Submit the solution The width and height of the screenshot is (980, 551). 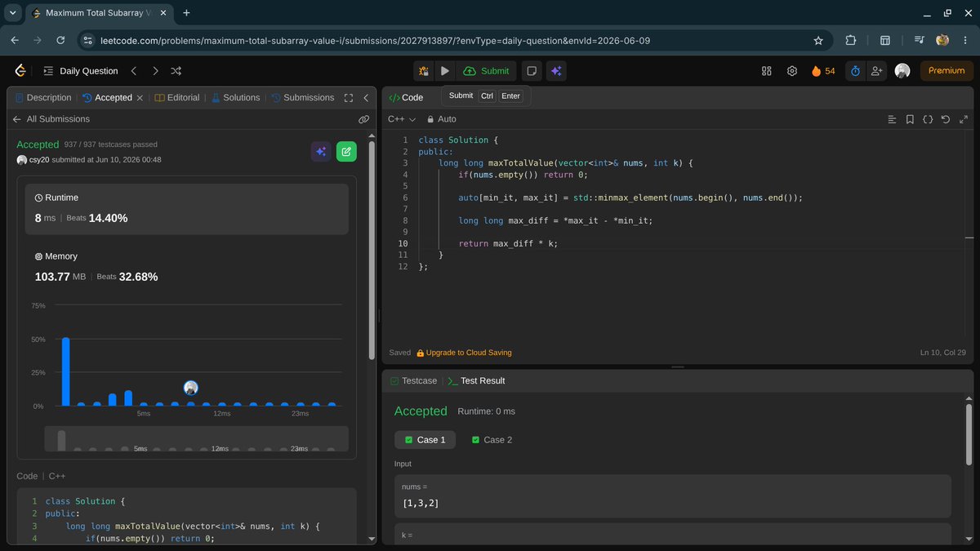[486, 71]
